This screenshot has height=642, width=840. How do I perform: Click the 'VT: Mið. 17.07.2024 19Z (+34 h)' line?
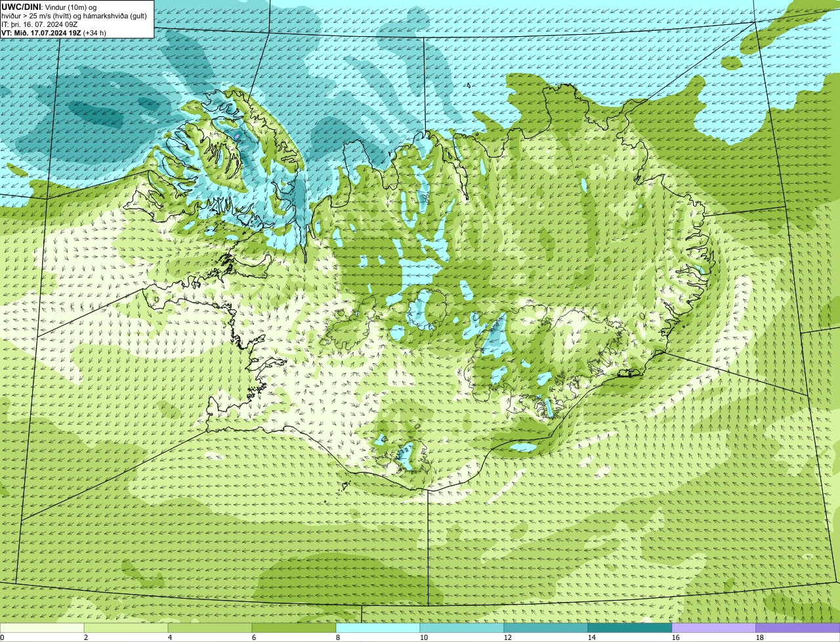click(x=54, y=32)
